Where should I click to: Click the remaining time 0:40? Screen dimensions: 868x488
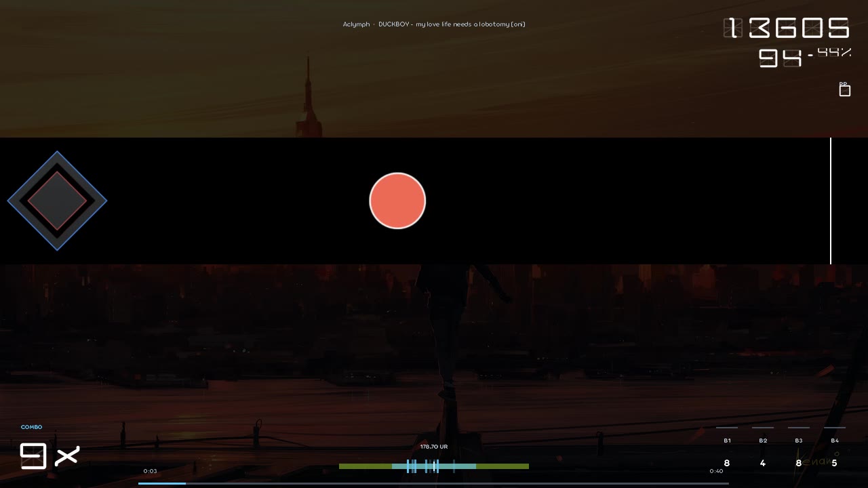pyautogui.click(x=716, y=471)
